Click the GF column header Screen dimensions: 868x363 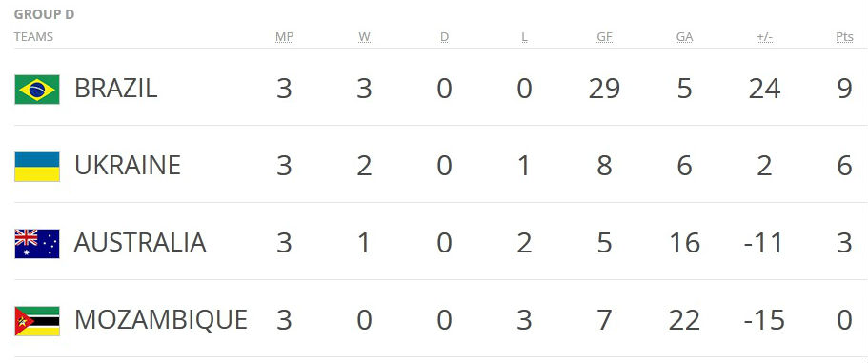coord(604,37)
